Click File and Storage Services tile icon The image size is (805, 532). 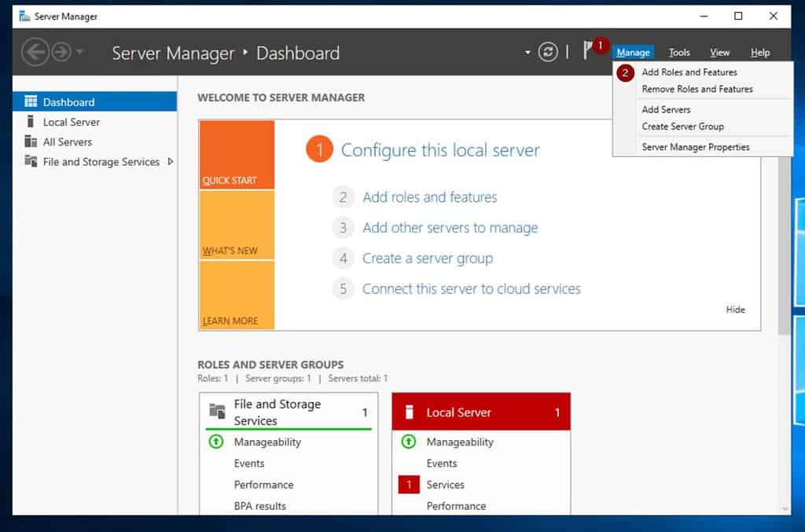(217, 411)
